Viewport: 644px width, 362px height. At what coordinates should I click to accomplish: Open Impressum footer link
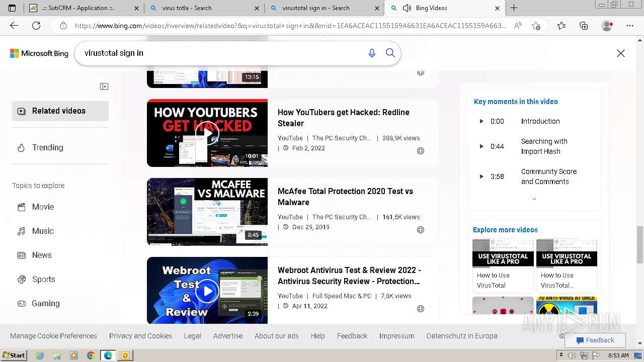(x=397, y=336)
